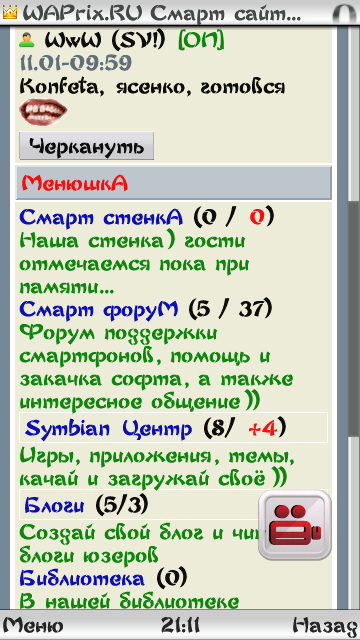This screenshot has height=640, width=360.
Task: Click the 21:11 clock in bottom bar
Action: click(x=180, y=625)
